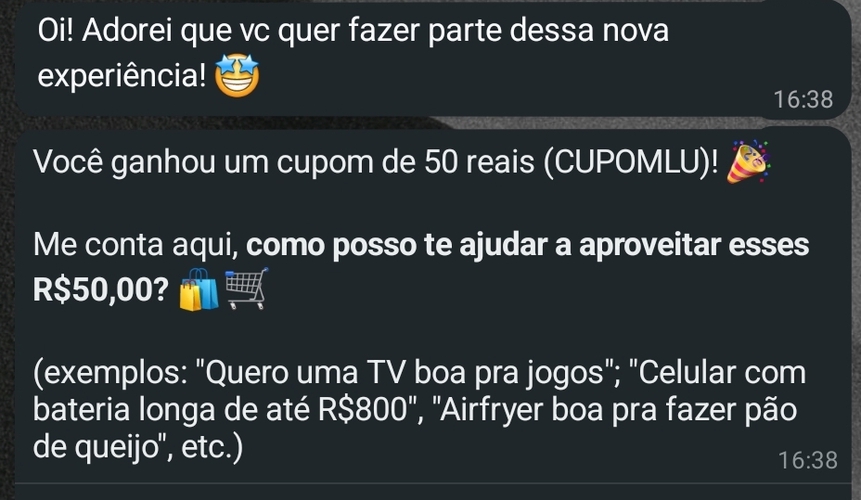Click the 'de queijo", etc.)' closing text

click(138, 447)
